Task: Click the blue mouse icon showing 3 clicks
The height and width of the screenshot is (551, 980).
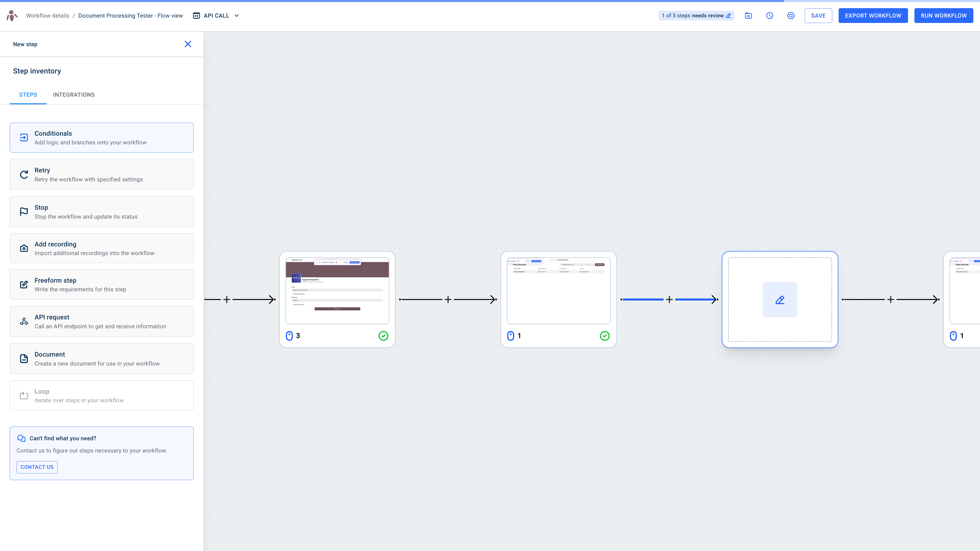Action: (x=289, y=336)
